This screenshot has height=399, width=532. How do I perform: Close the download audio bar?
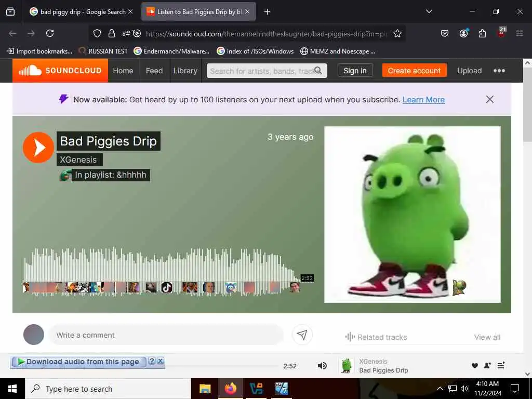tap(161, 361)
